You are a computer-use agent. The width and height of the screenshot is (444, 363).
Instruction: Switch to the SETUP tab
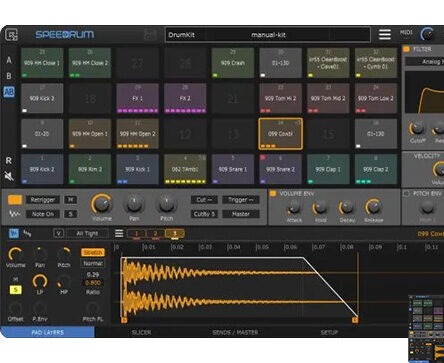(329, 332)
